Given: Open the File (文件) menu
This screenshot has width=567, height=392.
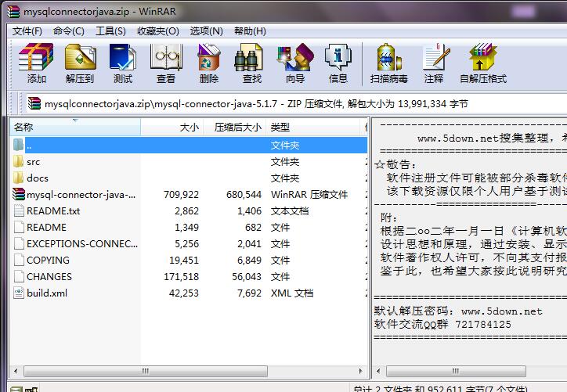Looking at the screenshot, I should (27, 31).
